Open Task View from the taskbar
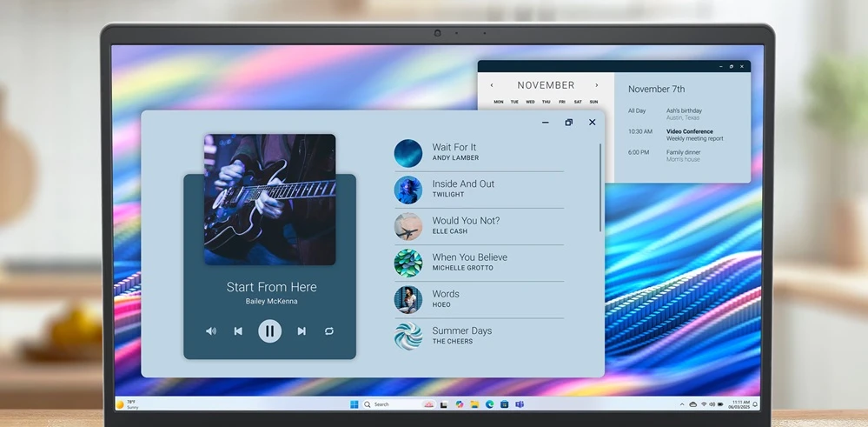Image resolution: width=868 pixels, height=427 pixels. [x=444, y=404]
